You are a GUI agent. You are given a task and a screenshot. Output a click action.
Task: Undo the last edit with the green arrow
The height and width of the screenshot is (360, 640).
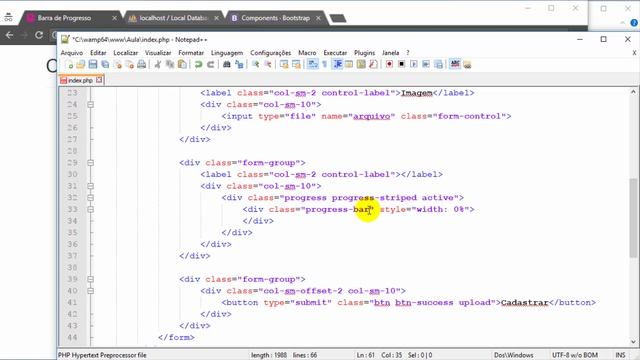point(198,64)
